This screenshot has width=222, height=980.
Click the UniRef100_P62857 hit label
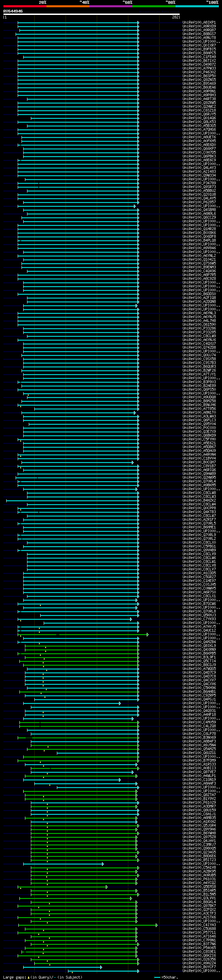tap(199, 202)
